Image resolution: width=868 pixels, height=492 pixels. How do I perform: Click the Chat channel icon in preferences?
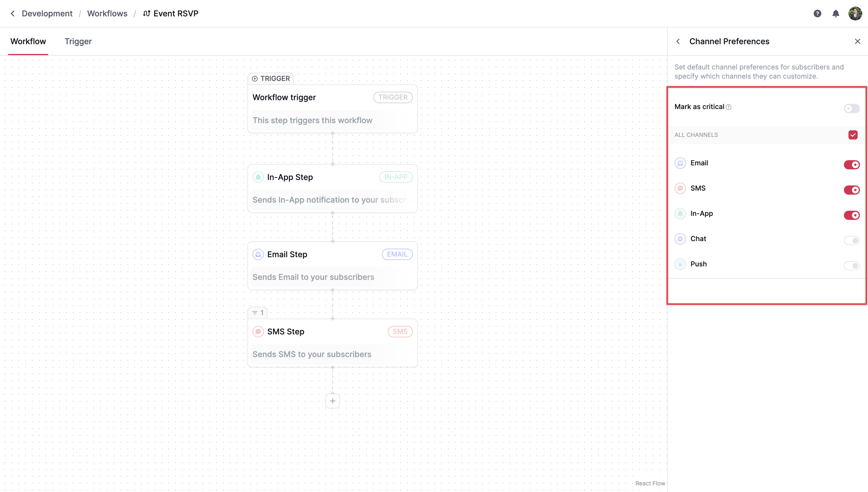(680, 239)
